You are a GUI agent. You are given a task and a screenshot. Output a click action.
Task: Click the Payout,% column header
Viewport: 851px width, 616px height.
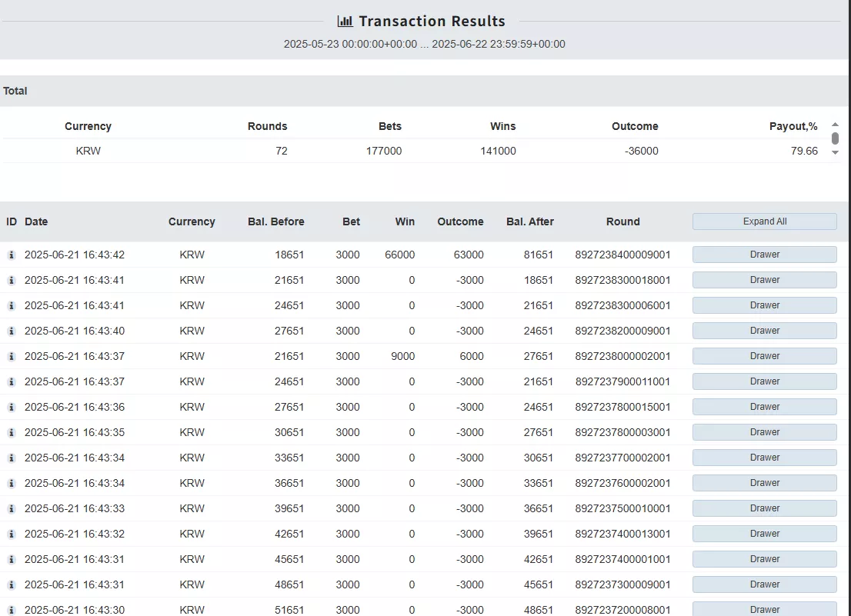pyautogui.click(x=793, y=126)
